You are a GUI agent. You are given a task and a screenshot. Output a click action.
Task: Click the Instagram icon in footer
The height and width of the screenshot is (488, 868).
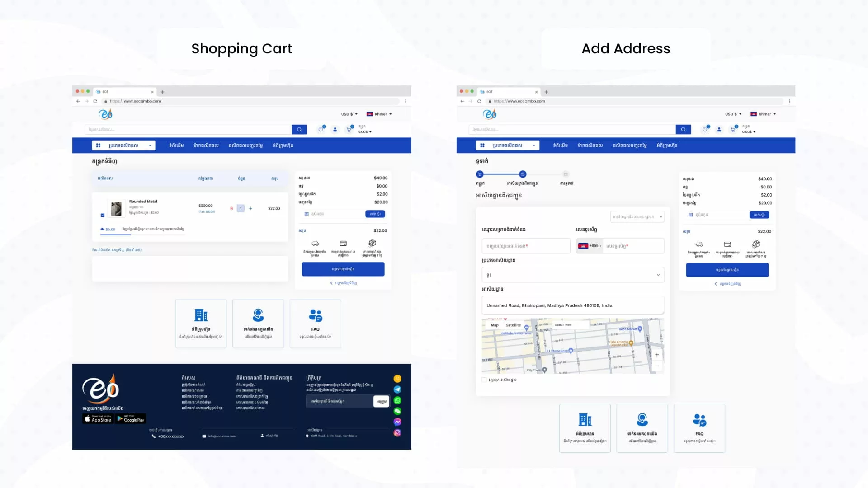pos(397,433)
